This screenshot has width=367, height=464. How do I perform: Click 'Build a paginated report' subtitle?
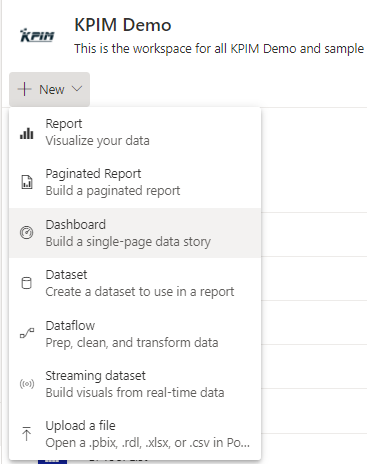113,191
